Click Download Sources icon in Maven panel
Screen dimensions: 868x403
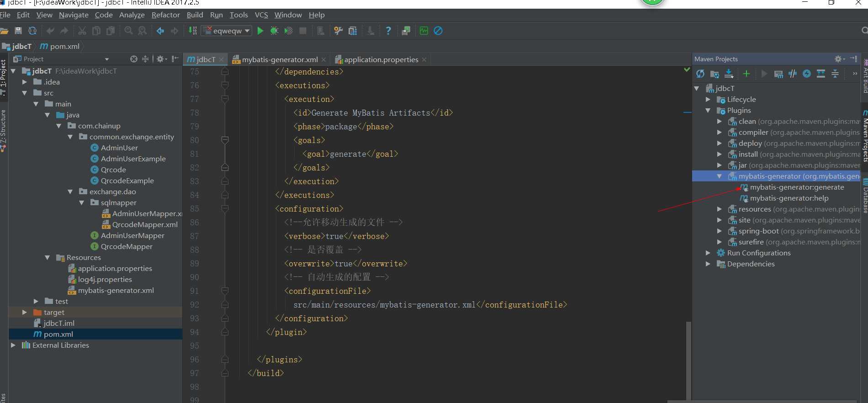click(x=729, y=74)
